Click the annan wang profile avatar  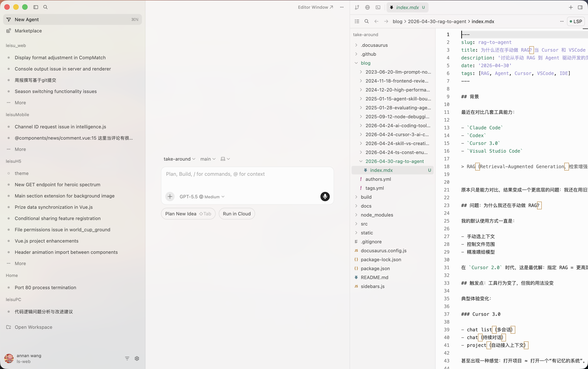point(9,358)
